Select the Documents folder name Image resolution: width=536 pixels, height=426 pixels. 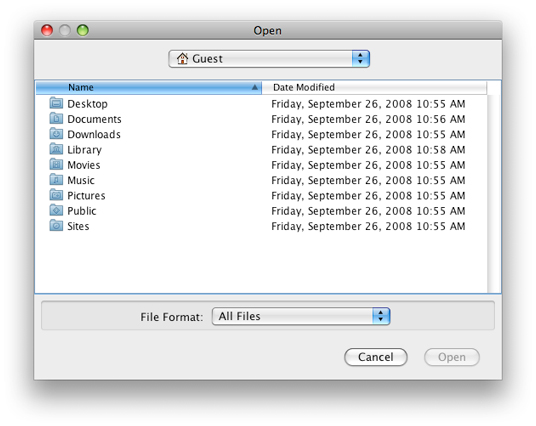94,119
